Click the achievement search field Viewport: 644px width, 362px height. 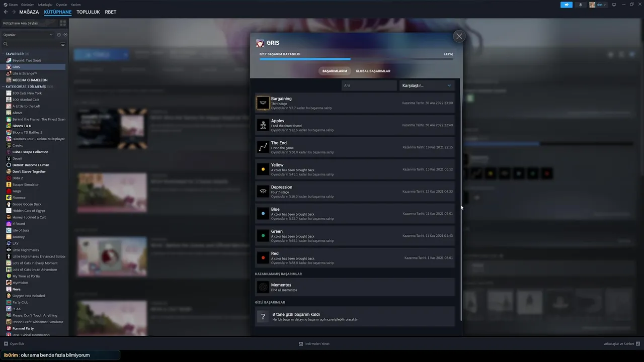click(x=369, y=85)
